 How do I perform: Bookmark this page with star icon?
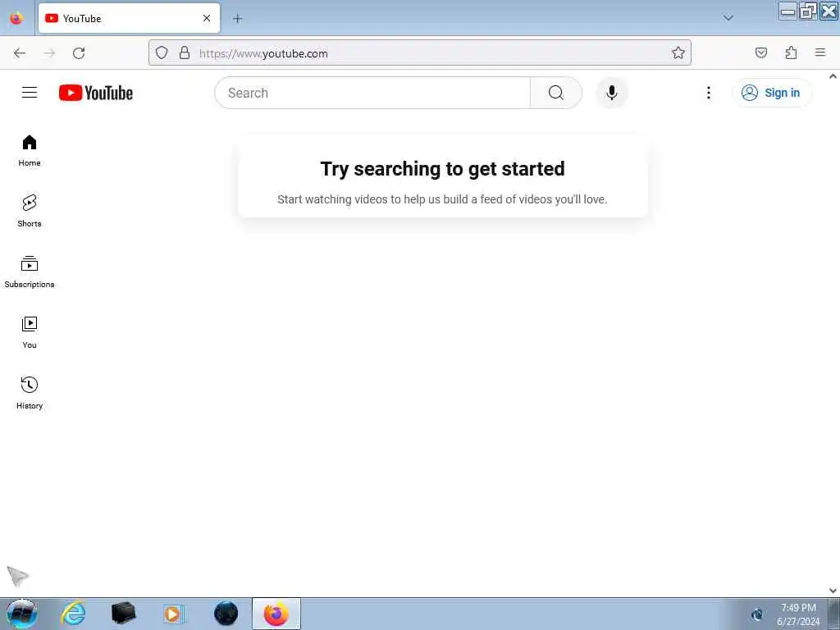point(678,52)
